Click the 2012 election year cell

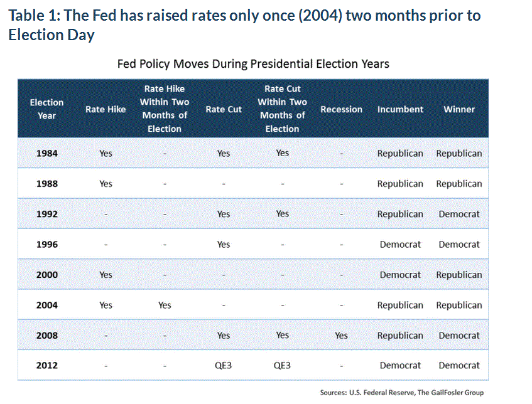[x=46, y=366]
